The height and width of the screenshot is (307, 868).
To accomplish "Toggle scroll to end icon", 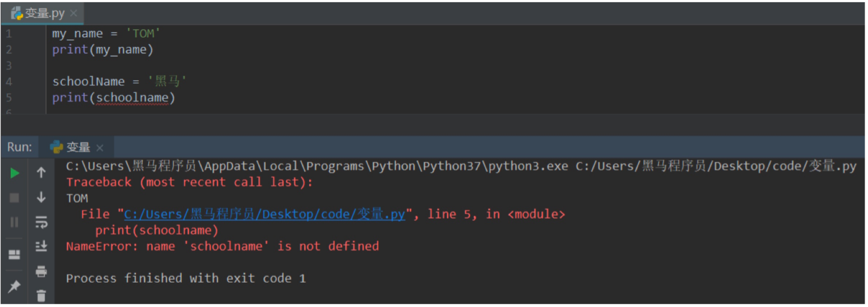I will [x=41, y=246].
